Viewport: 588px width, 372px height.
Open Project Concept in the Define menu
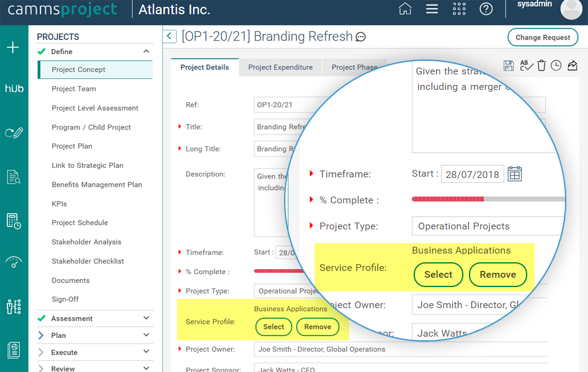click(x=96, y=69)
